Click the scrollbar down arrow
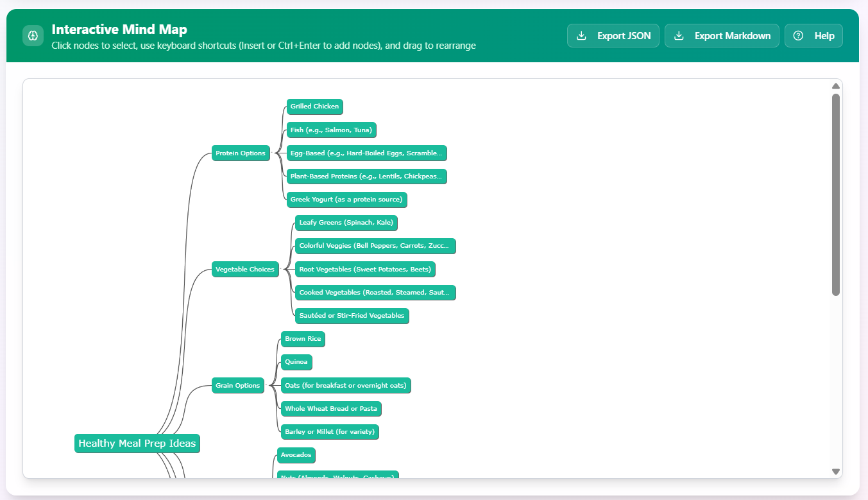868x500 pixels. (835, 470)
